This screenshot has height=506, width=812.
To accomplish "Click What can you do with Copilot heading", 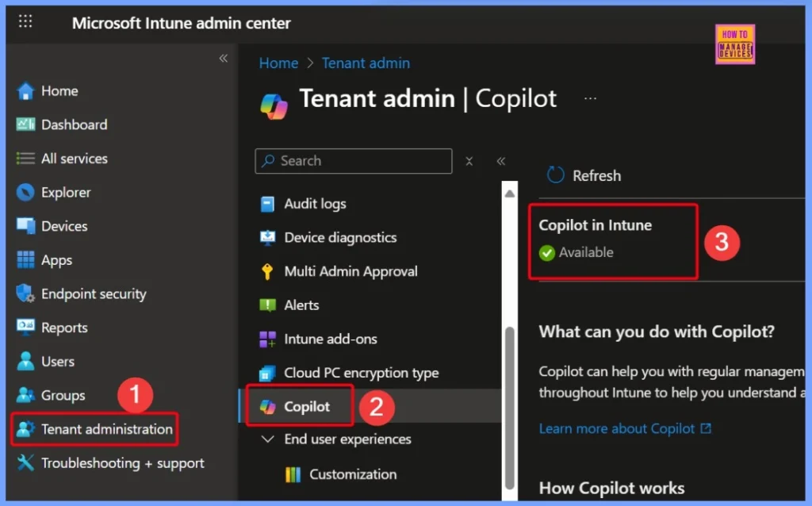I will coord(657,332).
